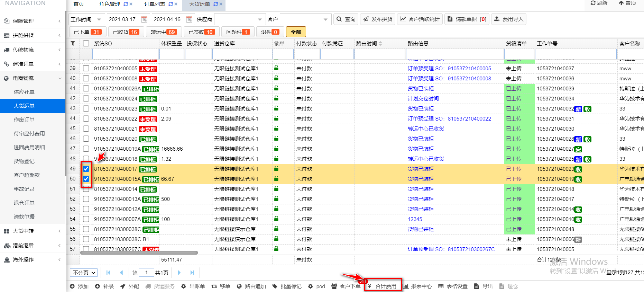Open the 工作时间 dropdown

86,19
